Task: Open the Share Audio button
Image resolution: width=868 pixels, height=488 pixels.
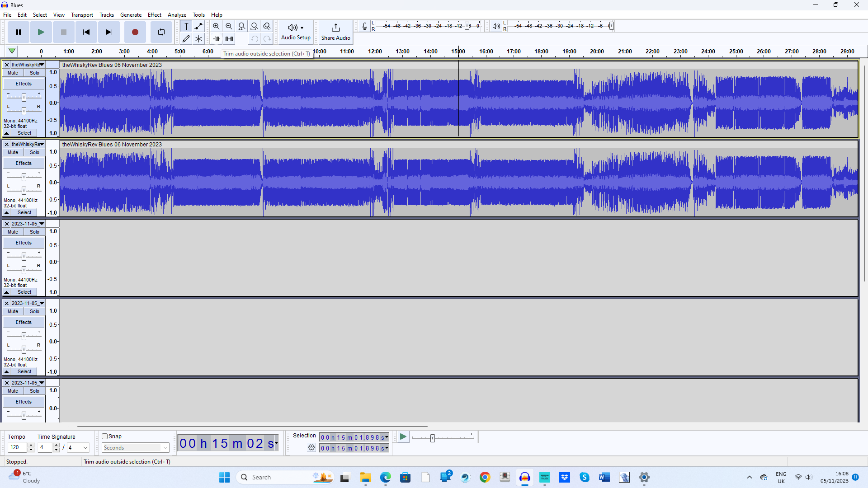Action: point(335,32)
